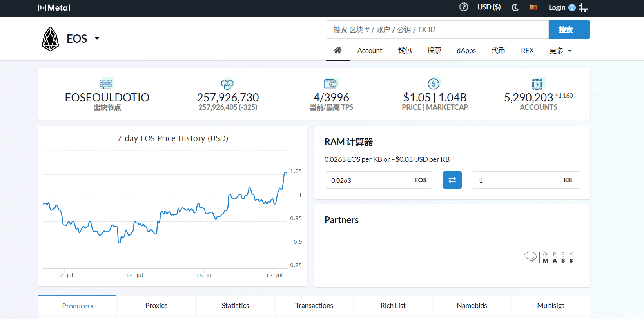Click the help question mark icon
The image size is (644, 319).
464,7
